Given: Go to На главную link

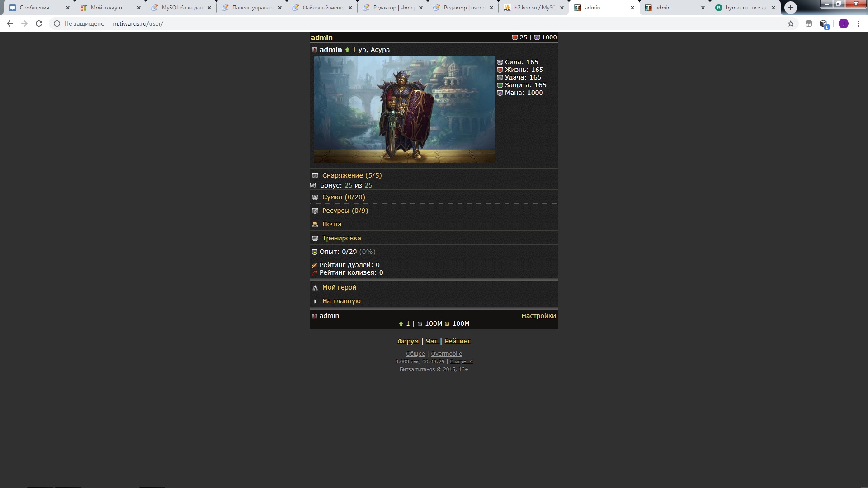Looking at the screenshot, I should [x=341, y=301].
